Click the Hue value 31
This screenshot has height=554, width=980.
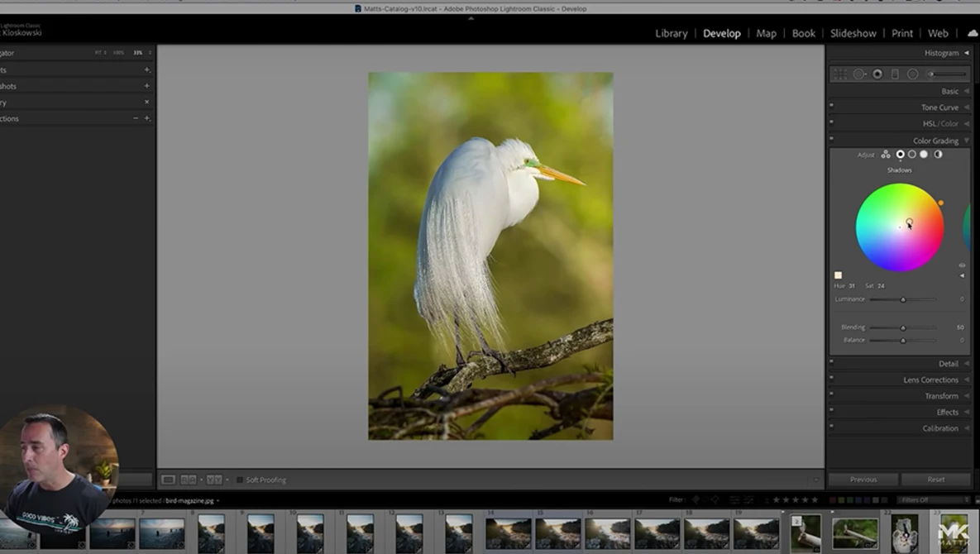click(851, 286)
